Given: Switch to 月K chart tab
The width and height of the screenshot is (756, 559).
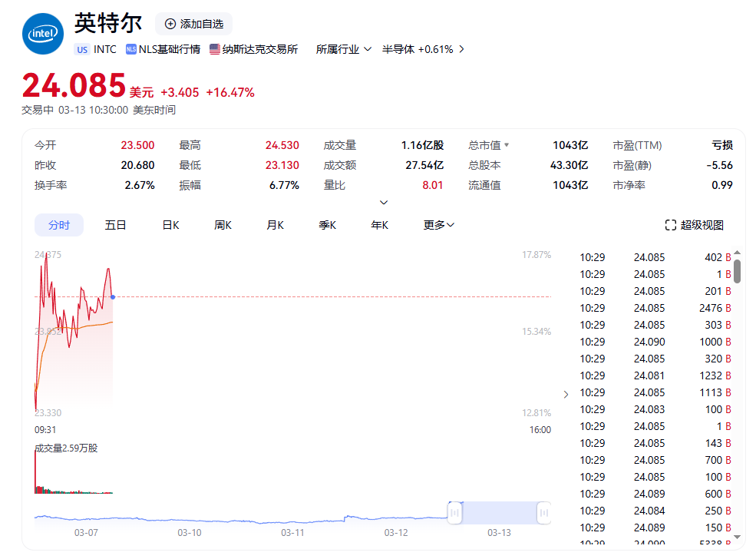Looking at the screenshot, I should coord(276,225).
